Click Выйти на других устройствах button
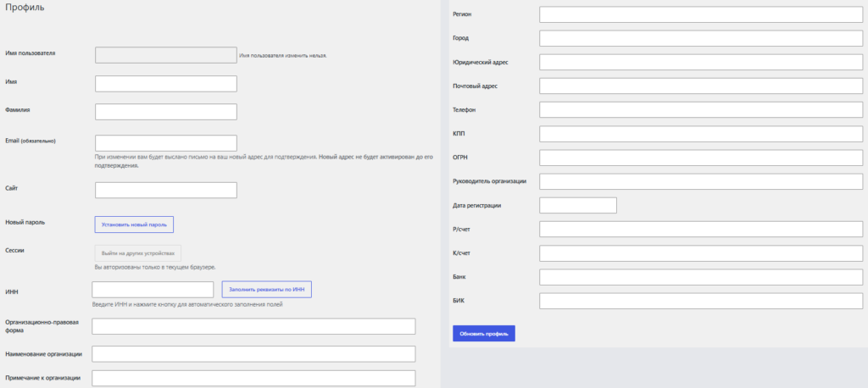Image resolution: width=868 pixels, height=388 pixels. (x=138, y=253)
